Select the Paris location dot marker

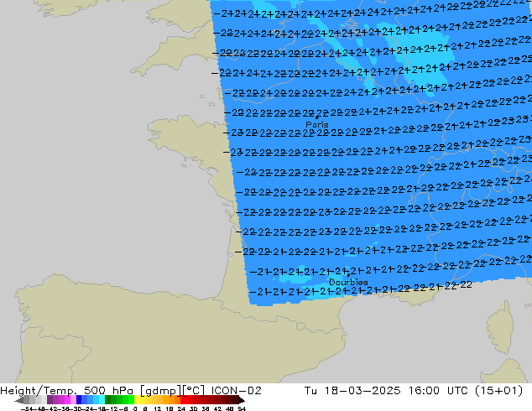[317, 118]
